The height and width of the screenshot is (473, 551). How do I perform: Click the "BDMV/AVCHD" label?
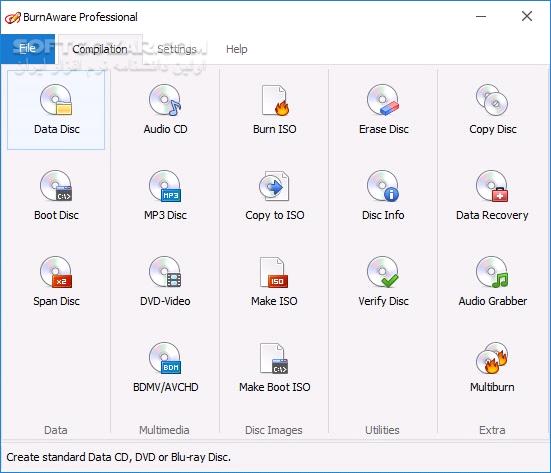[x=166, y=387]
